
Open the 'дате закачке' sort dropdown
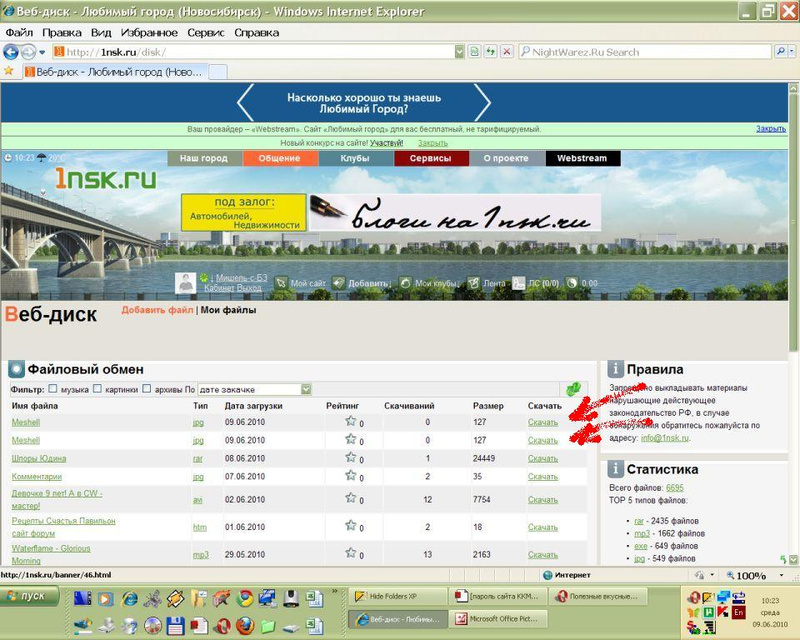[x=306, y=389]
